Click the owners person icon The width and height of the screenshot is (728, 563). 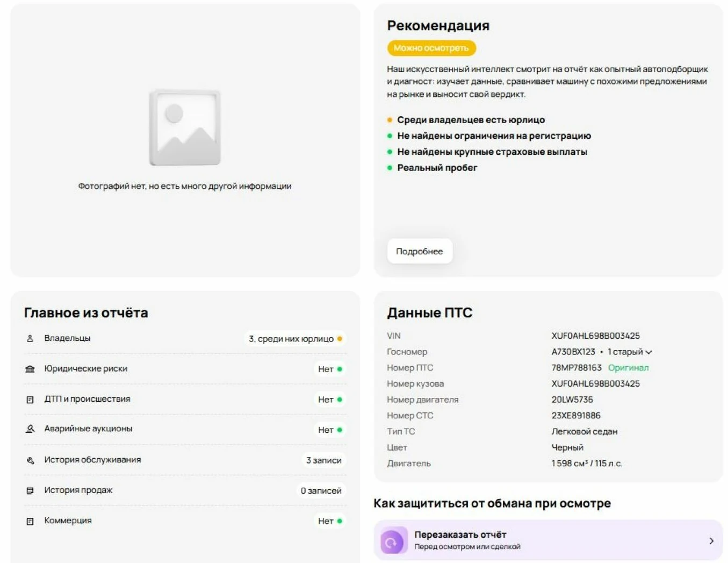tap(30, 338)
